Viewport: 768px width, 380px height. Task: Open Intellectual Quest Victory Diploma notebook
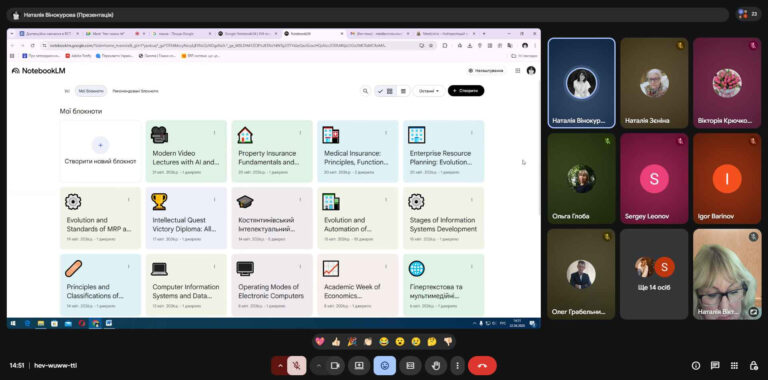click(x=186, y=218)
